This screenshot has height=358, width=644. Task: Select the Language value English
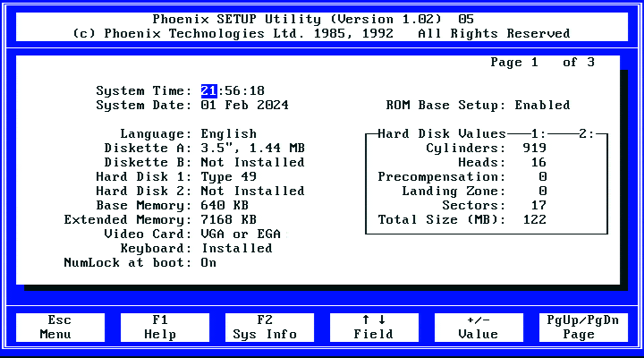229,134
